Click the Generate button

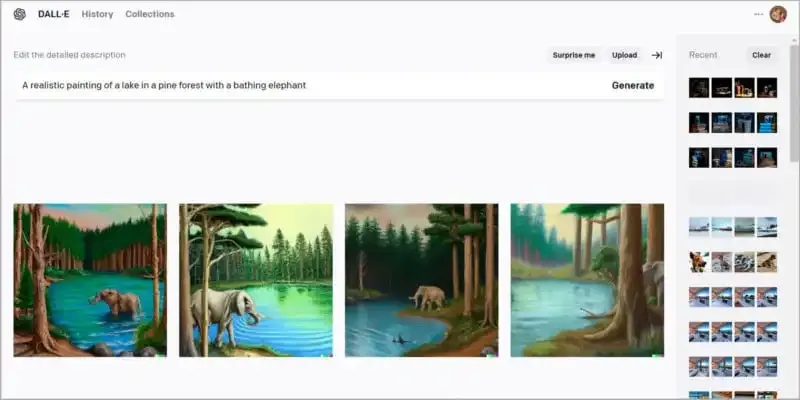(633, 86)
